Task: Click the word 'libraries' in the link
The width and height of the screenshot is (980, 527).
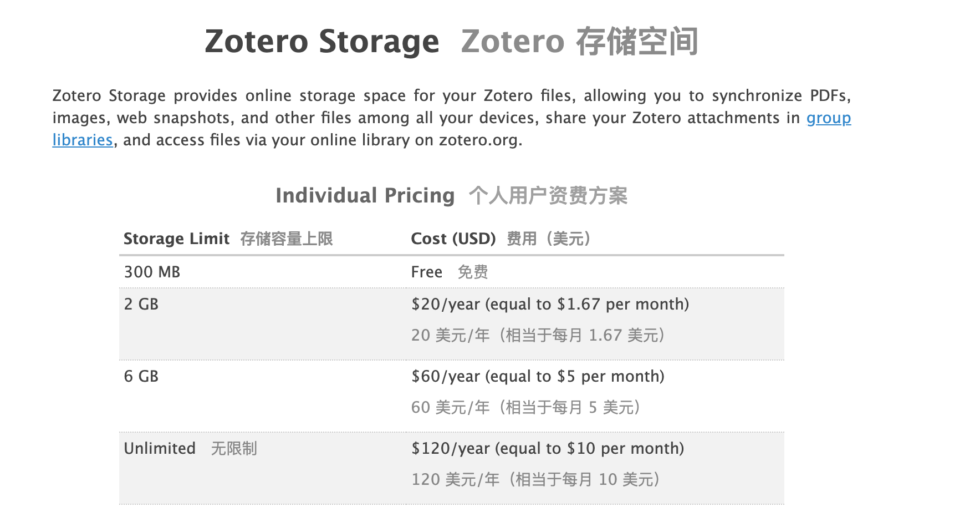Action: (x=83, y=140)
